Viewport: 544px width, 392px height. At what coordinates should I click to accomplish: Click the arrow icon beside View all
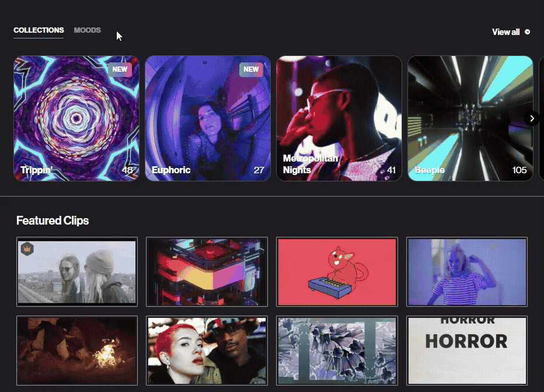pyautogui.click(x=528, y=32)
